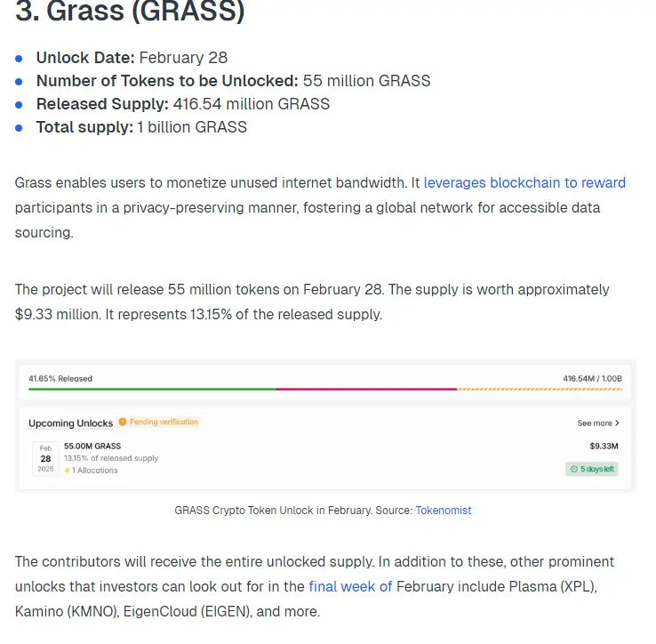Open the Tokenomist source link
656x644 pixels.
tap(443, 511)
